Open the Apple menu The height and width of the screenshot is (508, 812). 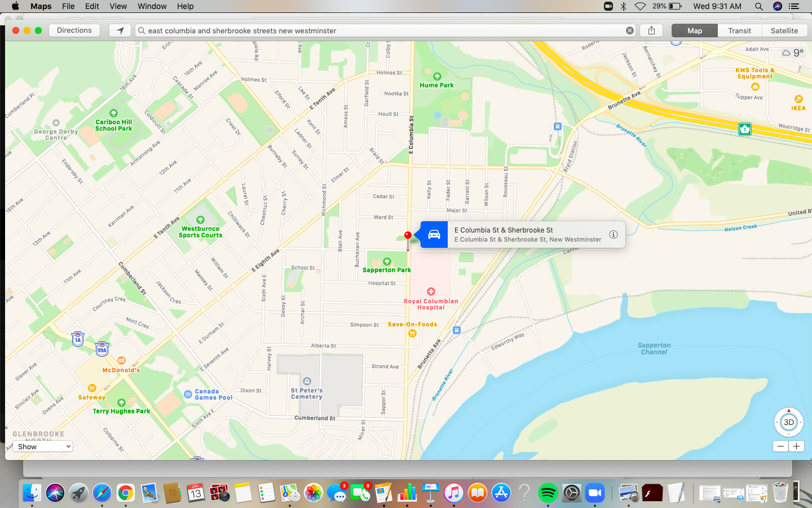(15, 6)
